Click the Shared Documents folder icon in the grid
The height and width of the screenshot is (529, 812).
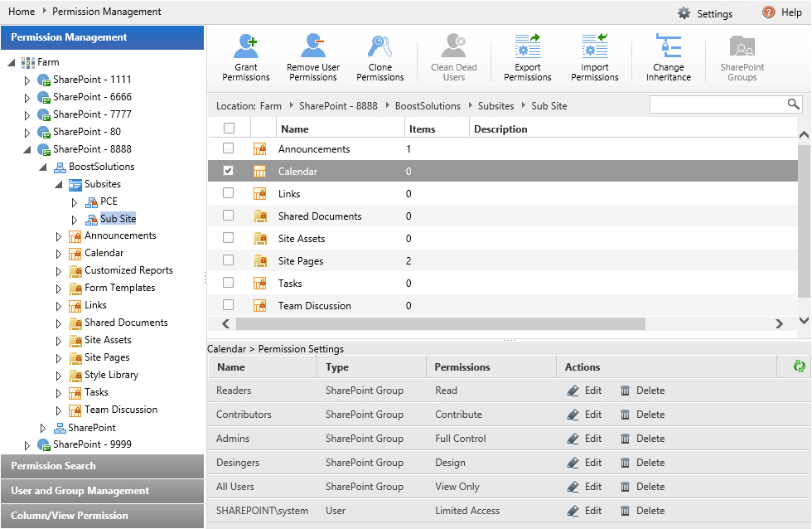pos(260,216)
